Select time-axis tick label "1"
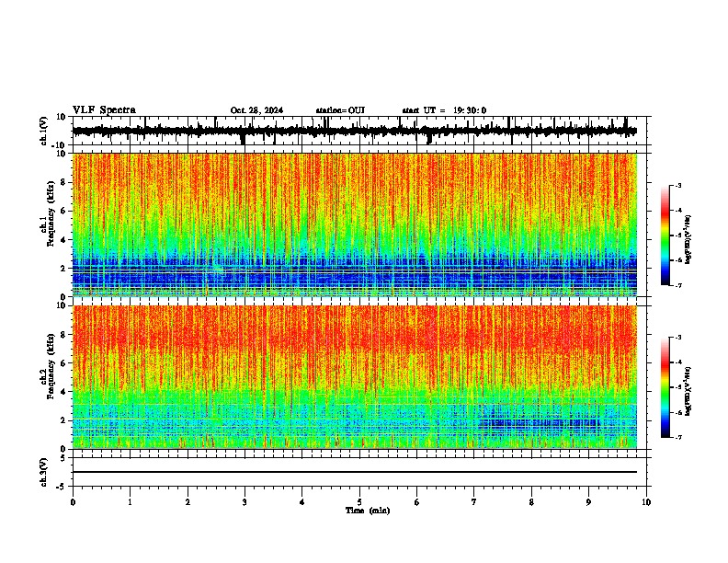The width and height of the screenshot is (728, 563). tap(130, 502)
